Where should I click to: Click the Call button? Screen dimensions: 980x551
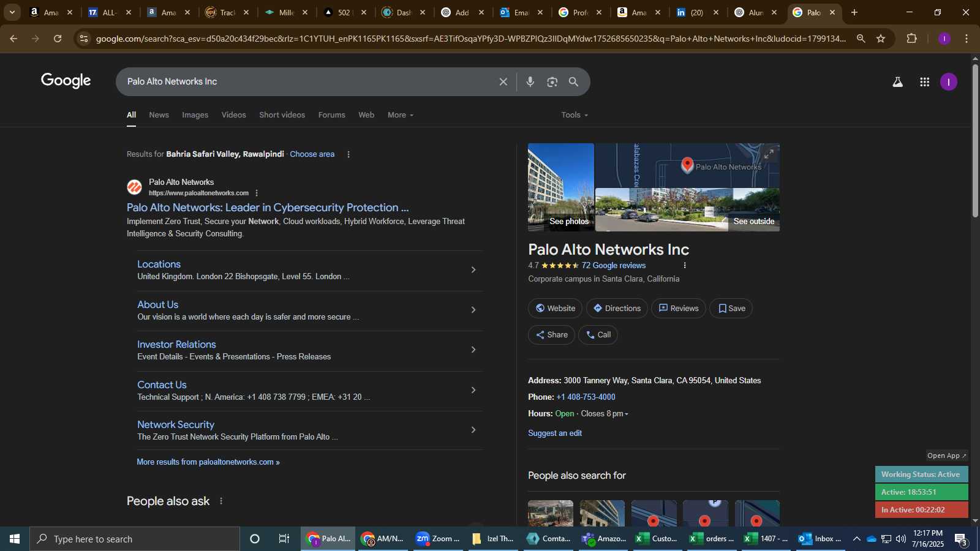598,335
